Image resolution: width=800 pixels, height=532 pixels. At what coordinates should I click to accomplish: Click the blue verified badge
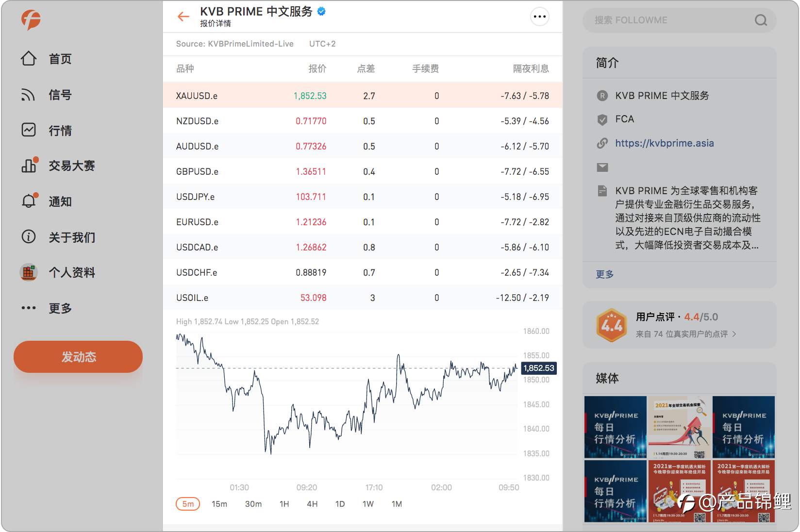[321, 11]
